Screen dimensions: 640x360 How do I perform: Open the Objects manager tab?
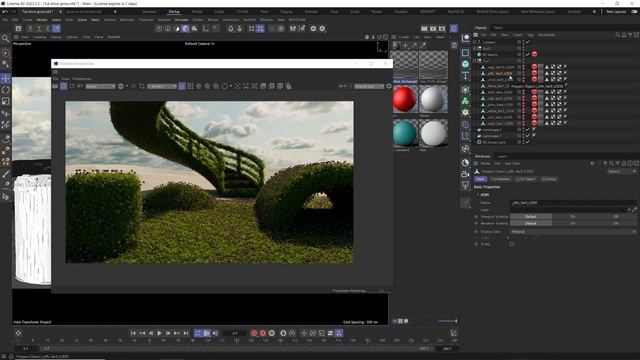pos(481,28)
